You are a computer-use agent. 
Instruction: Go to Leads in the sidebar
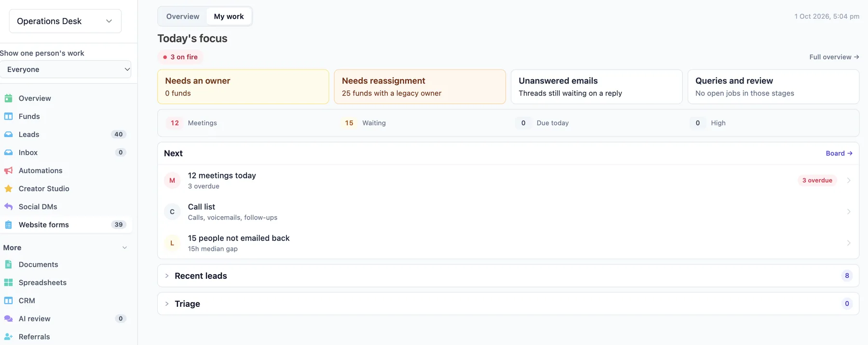65,135
